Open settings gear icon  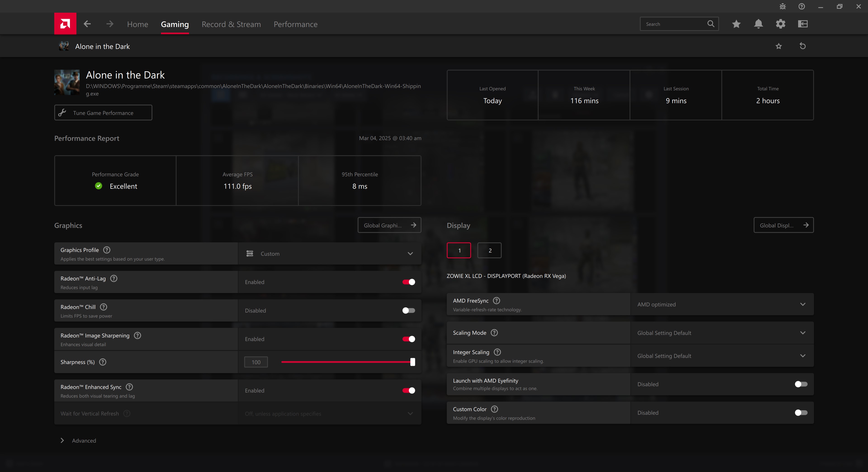pyautogui.click(x=780, y=24)
